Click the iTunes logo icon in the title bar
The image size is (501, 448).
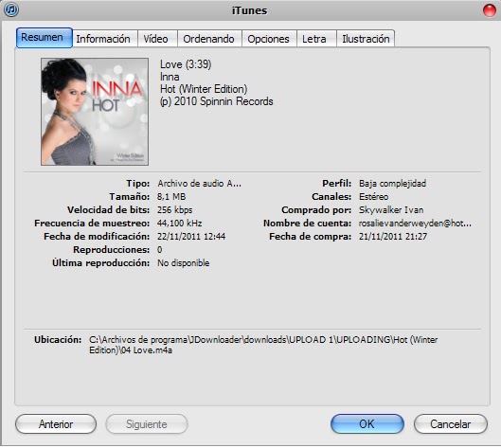coord(11,9)
